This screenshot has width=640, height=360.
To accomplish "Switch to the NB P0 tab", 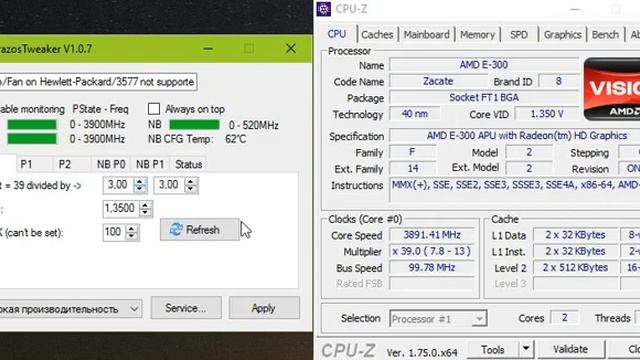I will click(x=111, y=164).
